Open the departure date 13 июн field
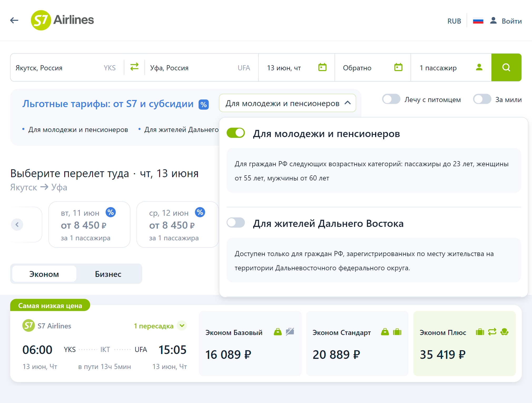The image size is (532, 403). pos(297,68)
